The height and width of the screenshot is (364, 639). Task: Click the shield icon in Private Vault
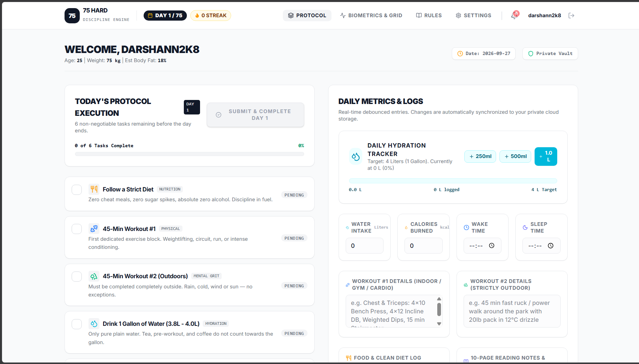click(531, 54)
